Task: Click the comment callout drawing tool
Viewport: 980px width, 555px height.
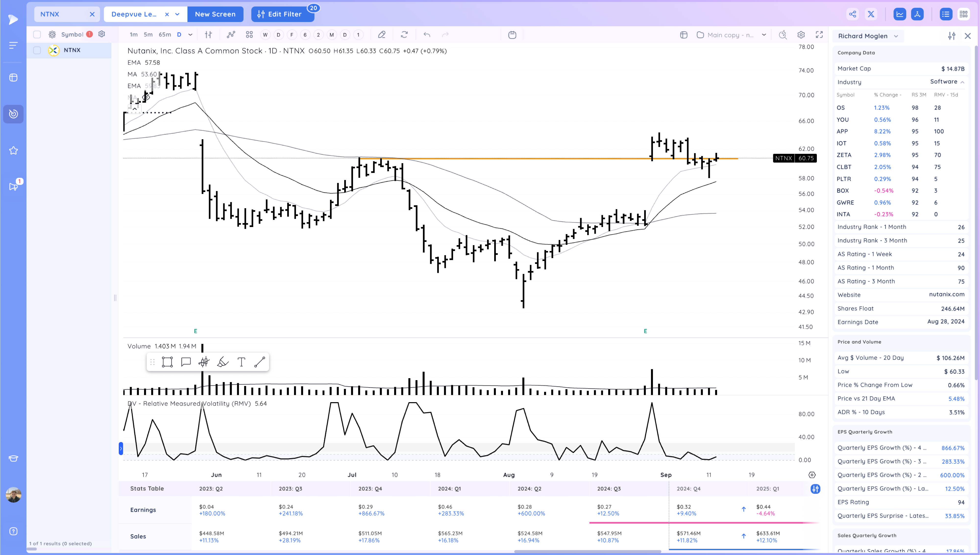Action: tap(186, 362)
